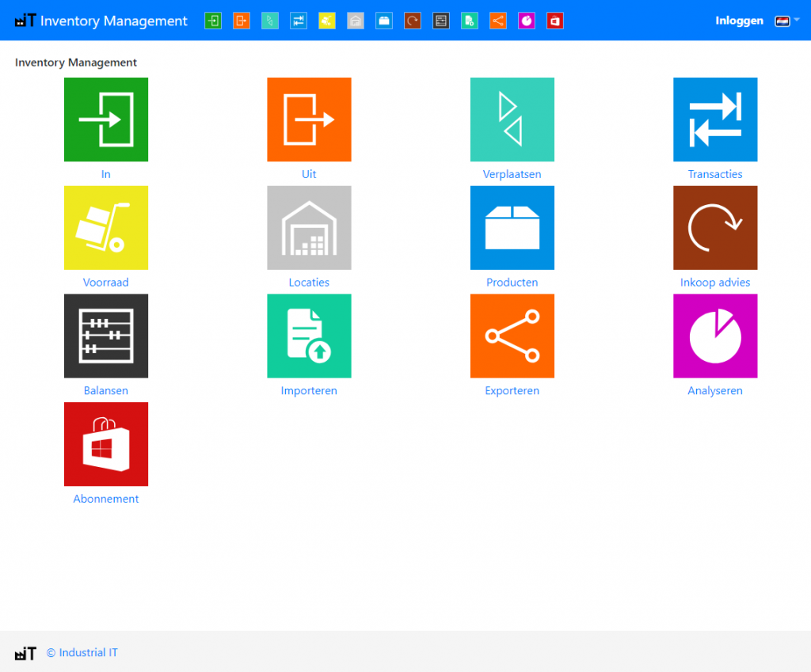Click the Voorraad label link
The height and width of the screenshot is (672, 811).
106,283
